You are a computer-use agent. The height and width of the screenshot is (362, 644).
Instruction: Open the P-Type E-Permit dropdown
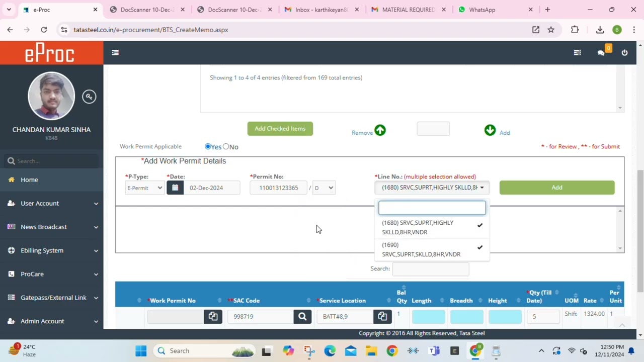pos(144,188)
